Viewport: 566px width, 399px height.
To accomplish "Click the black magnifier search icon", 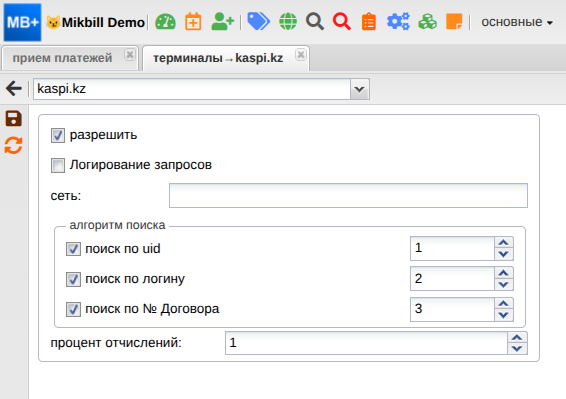I will coord(315,22).
